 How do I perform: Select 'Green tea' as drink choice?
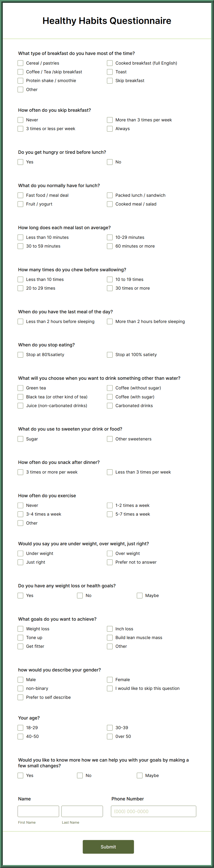(20, 388)
